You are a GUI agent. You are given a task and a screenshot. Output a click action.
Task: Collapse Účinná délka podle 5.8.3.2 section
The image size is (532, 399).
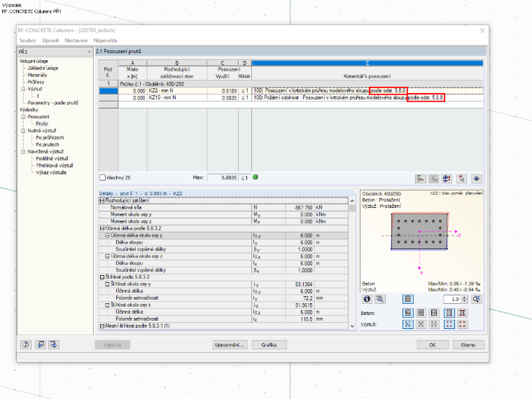tap(101, 228)
